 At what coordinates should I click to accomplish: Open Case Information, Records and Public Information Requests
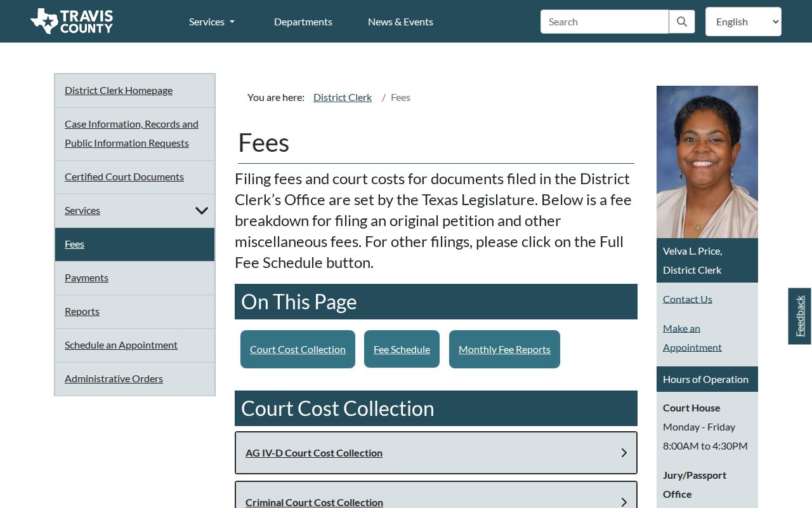(131, 133)
